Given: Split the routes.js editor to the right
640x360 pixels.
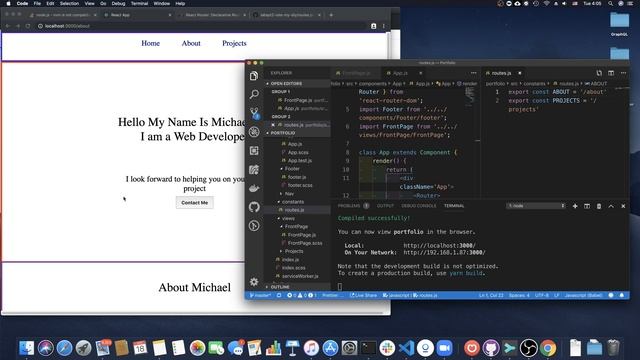Looking at the screenshot, I should pos(611,73).
